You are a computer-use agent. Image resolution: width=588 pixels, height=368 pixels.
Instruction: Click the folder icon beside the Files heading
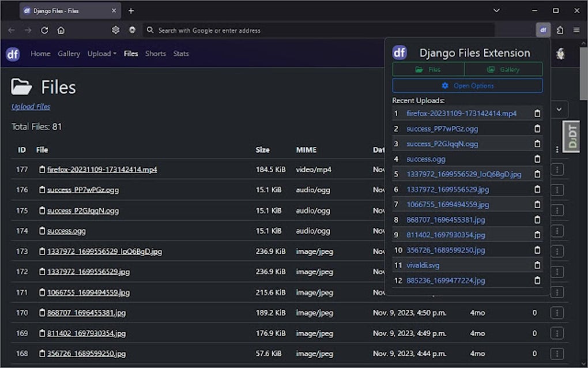[x=21, y=87]
